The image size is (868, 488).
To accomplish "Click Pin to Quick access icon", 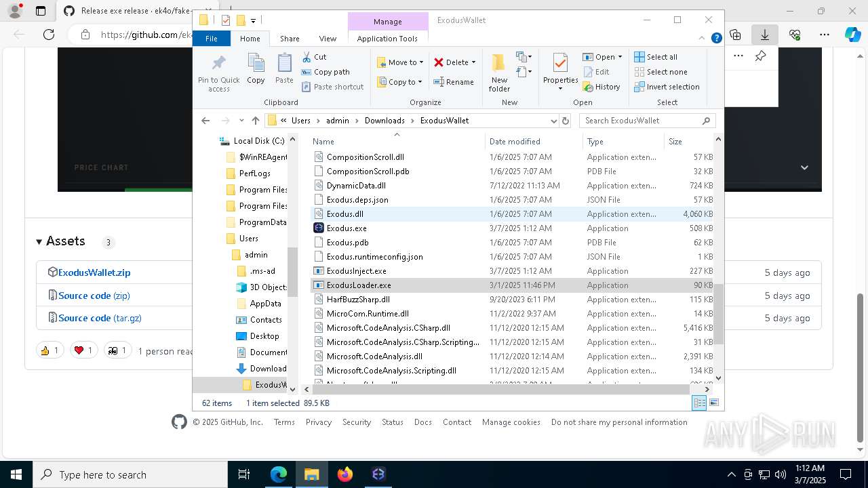I will tap(218, 73).
